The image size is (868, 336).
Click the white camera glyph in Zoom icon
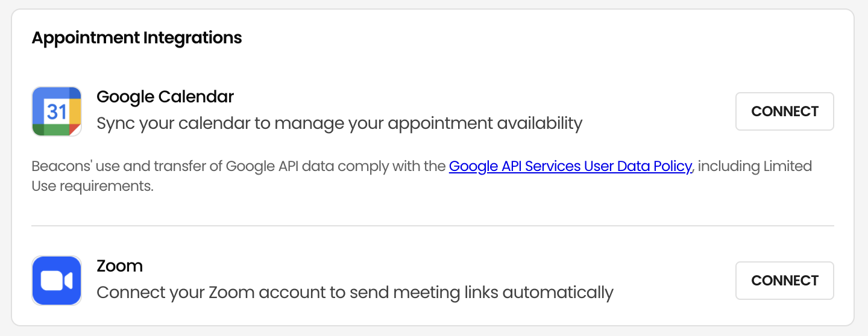click(x=57, y=281)
